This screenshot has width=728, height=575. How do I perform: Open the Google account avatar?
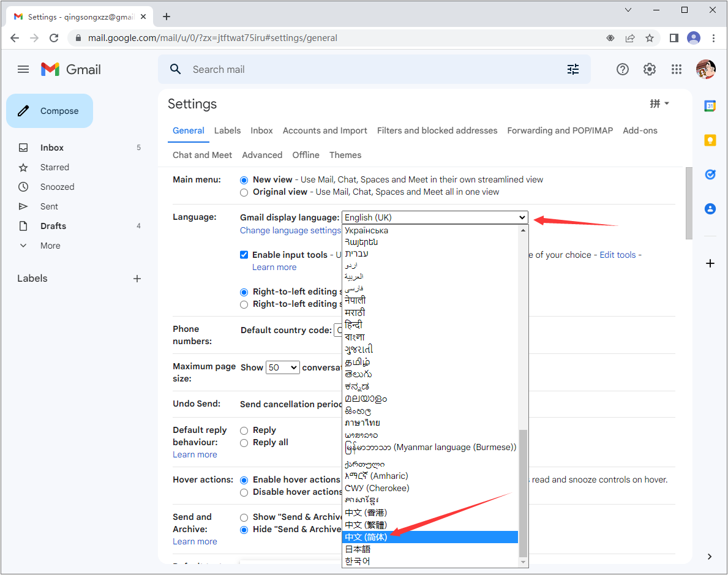click(x=706, y=69)
